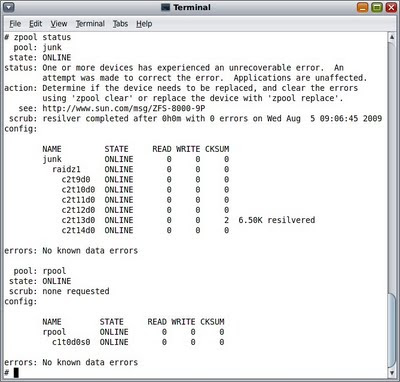The width and height of the screenshot is (400, 382).
Task: Click the '# zpool status' command line
Action: point(38,37)
